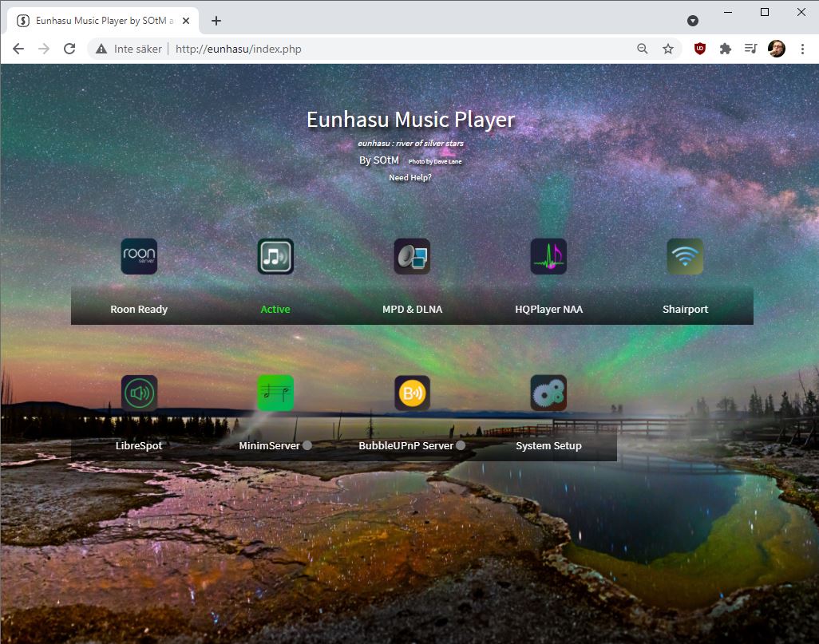Click the zoom magnifier icon in address bar
Viewport: 819px width, 644px height.
coord(643,49)
